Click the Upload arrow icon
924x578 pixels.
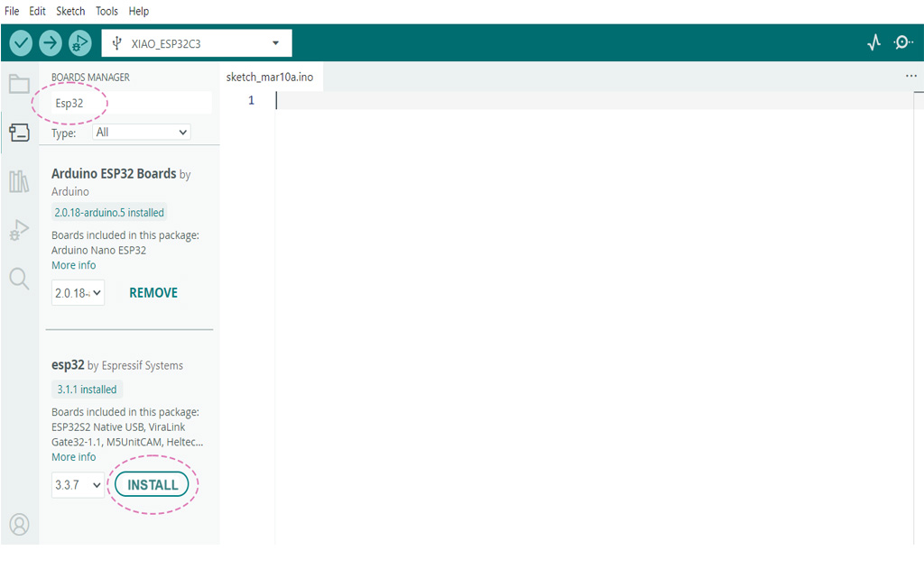pyautogui.click(x=51, y=42)
